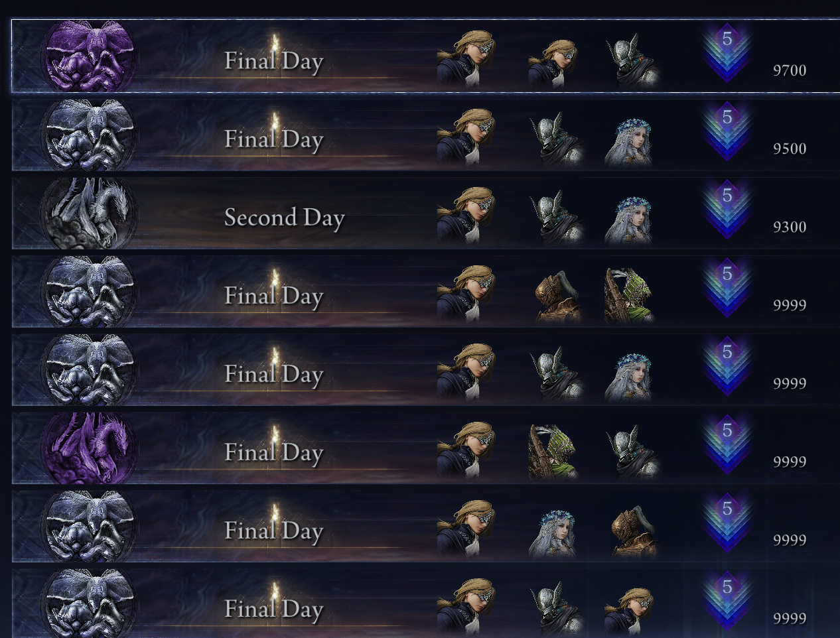840x638 pixels.
Task: Click the purple moth boss emblem
Action: pyautogui.click(x=88, y=56)
